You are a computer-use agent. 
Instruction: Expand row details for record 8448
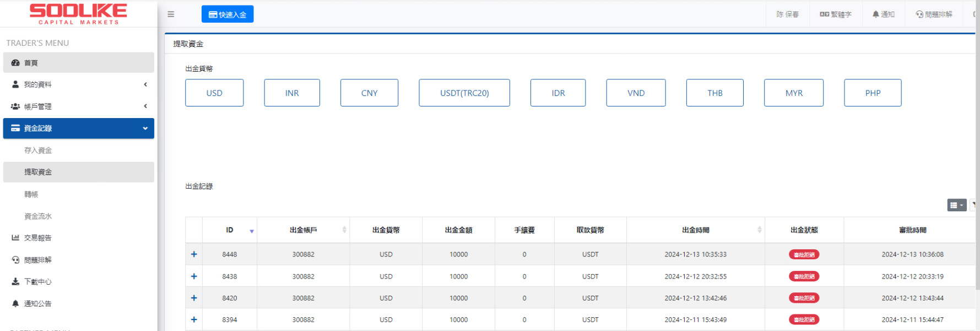pos(194,254)
